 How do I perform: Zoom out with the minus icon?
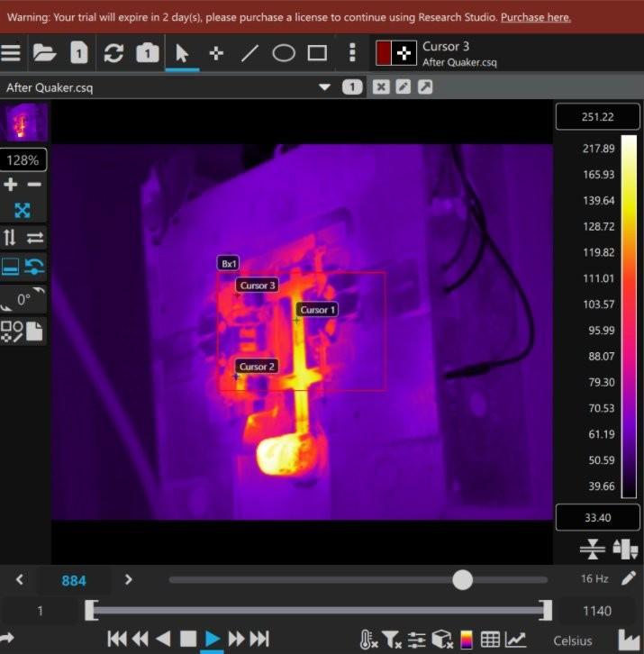tap(34, 185)
